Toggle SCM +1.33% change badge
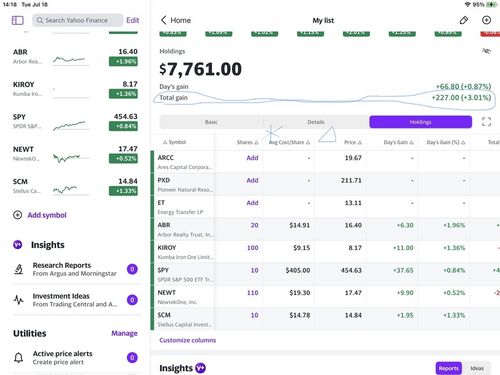 123,191
